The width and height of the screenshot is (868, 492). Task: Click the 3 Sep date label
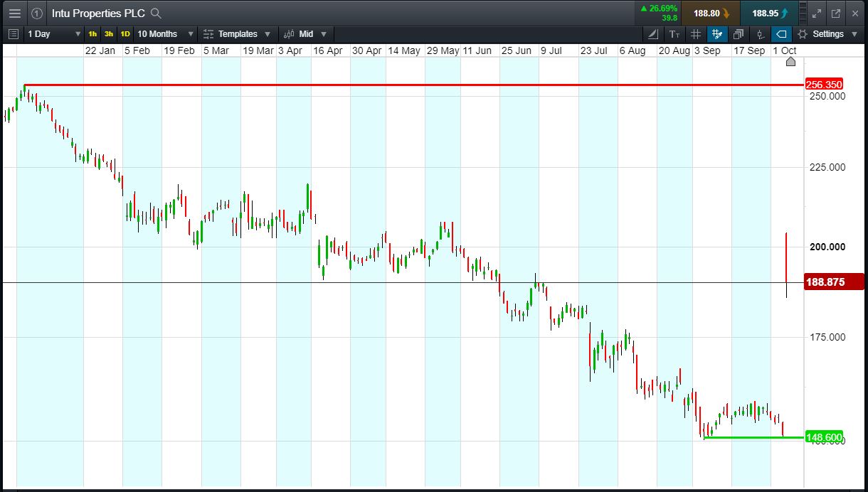click(x=707, y=50)
